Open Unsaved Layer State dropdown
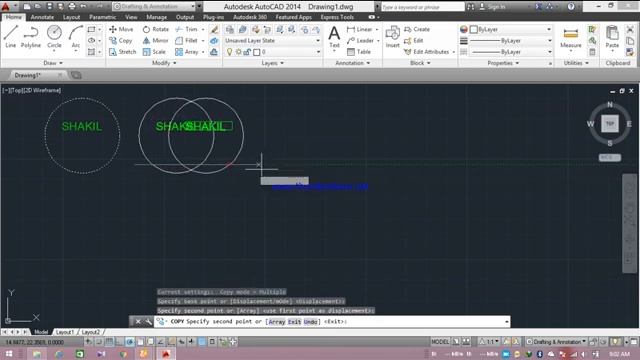This screenshot has height=360, width=640. click(272, 40)
